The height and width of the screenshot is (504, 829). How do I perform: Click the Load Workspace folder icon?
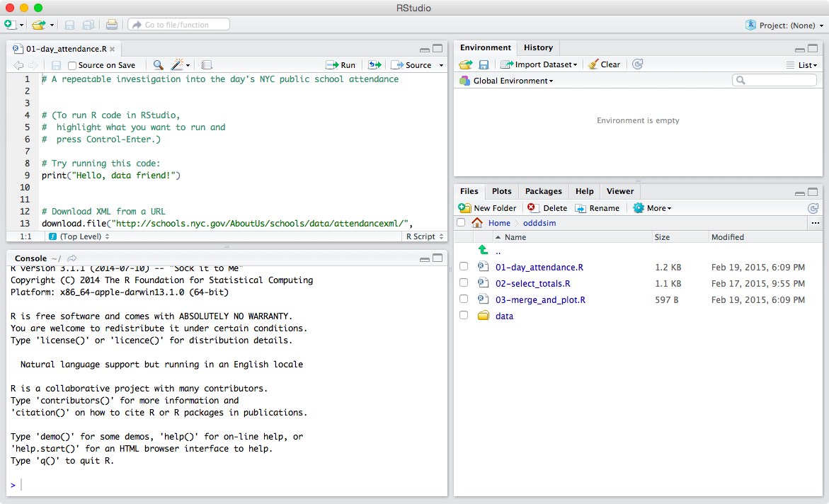[466, 64]
